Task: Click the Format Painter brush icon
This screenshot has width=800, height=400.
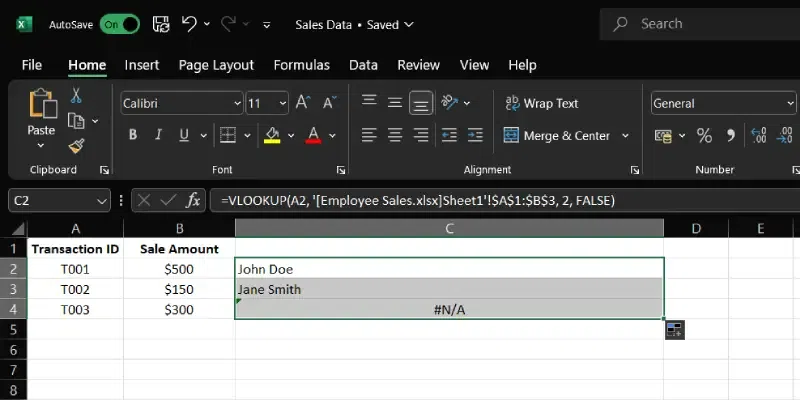Action: pyautogui.click(x=76, y=147)
